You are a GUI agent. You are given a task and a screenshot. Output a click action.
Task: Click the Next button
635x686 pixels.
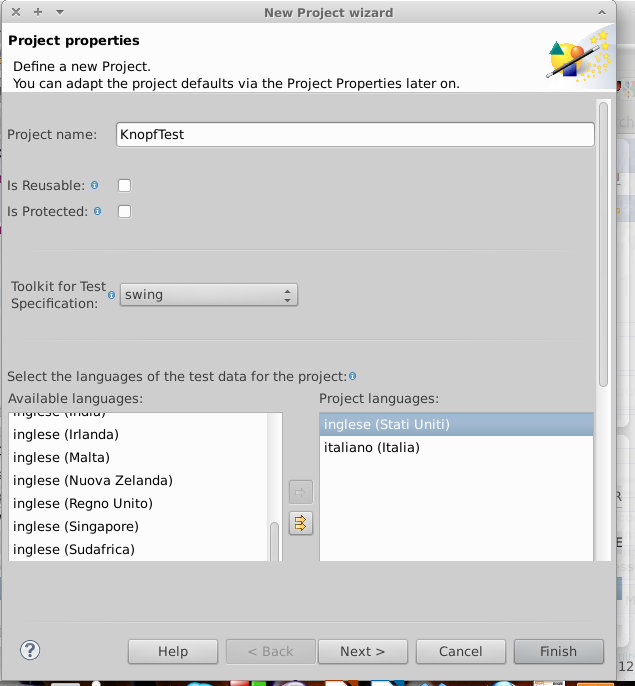point(362,651)
